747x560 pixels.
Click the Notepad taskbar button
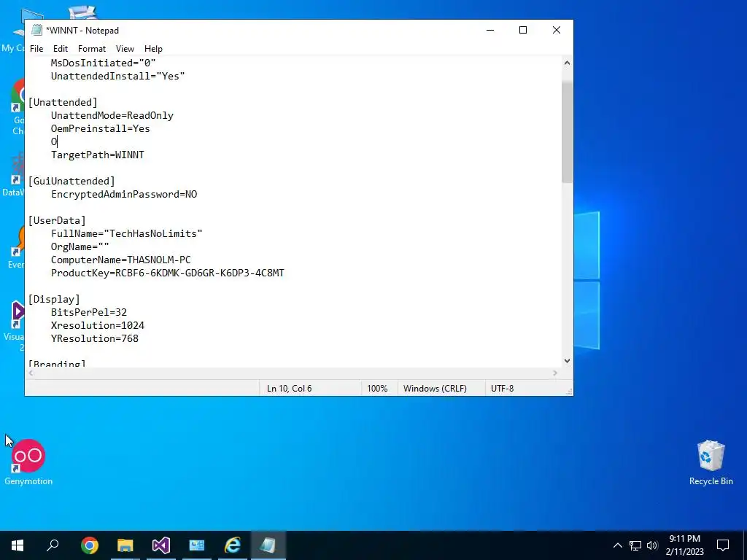(268, 545)
